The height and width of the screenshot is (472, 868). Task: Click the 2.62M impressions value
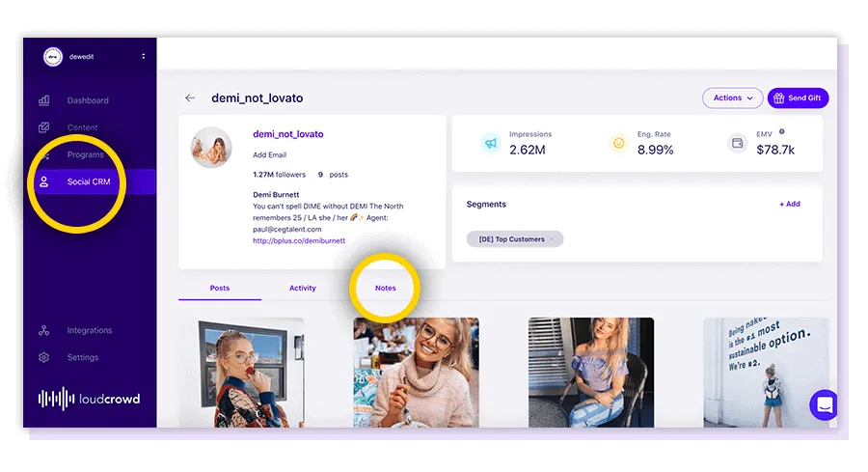pyautogui.click(x=527, y=150)
